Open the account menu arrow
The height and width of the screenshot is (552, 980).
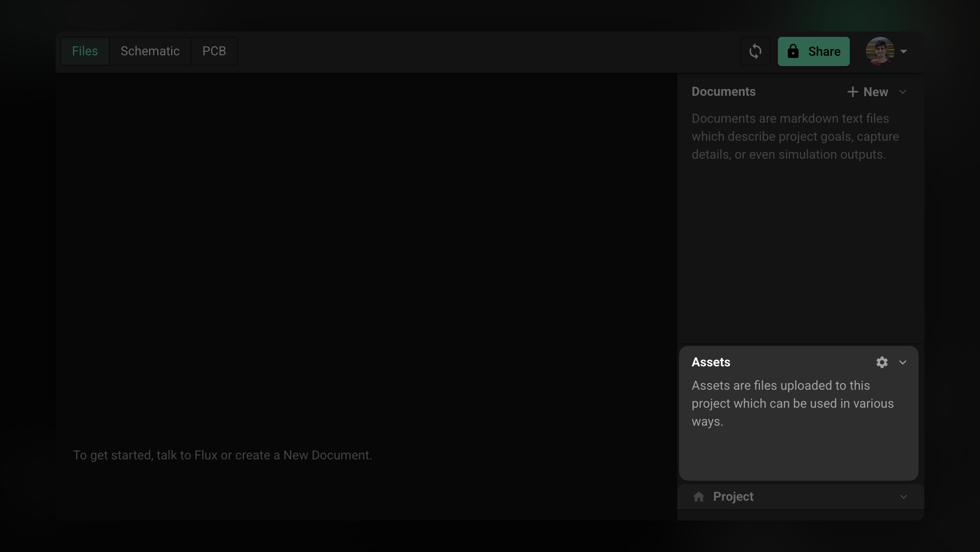pos(904,51)
